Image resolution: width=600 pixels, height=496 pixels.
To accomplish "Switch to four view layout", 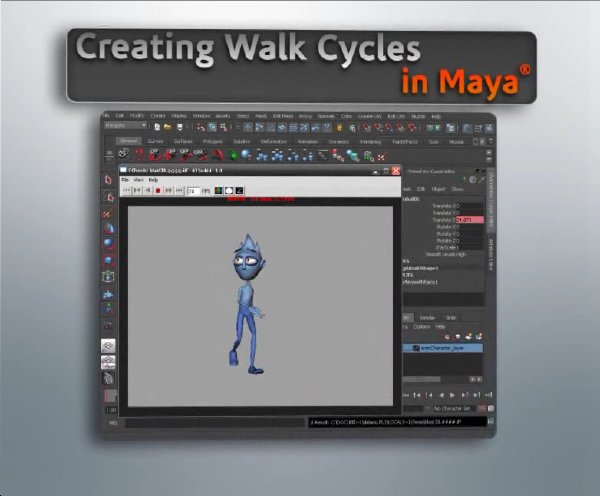I will 108,362.
